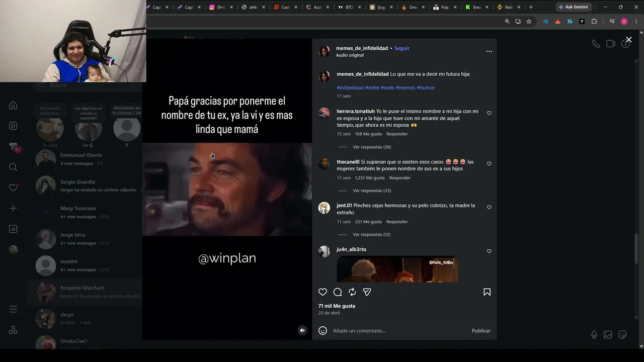Open the Meta apps grid icon in sidebar
644x362 pixels.
(13, 330)
